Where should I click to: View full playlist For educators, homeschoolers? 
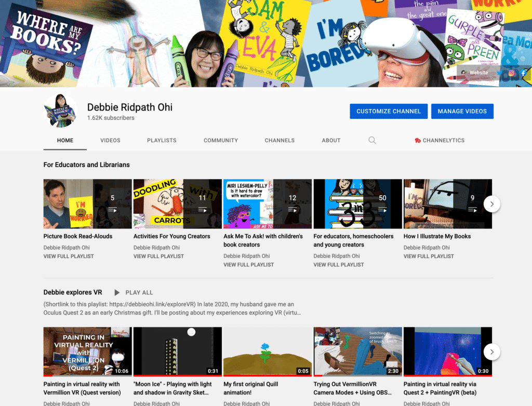point(339,265)
